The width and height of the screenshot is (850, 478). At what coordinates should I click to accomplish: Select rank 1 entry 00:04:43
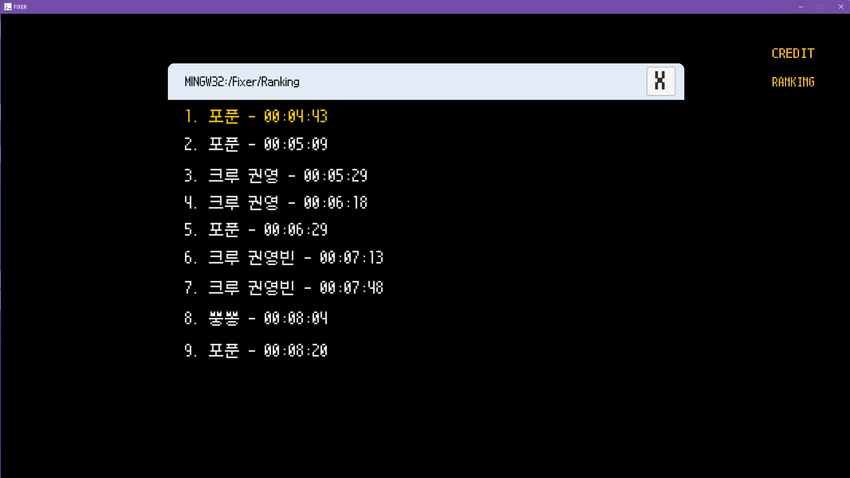[x=256, y=117]
